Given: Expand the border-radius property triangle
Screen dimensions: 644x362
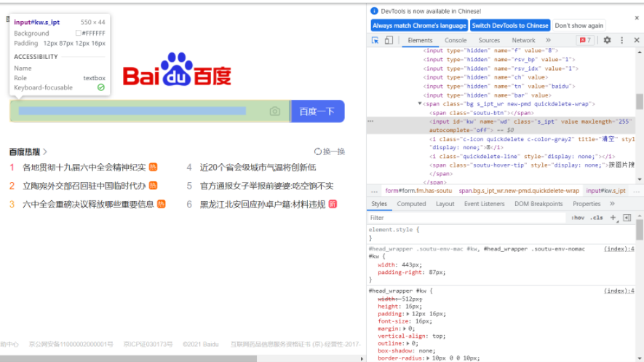Looking at the screenshot, I should click(428, 358).
